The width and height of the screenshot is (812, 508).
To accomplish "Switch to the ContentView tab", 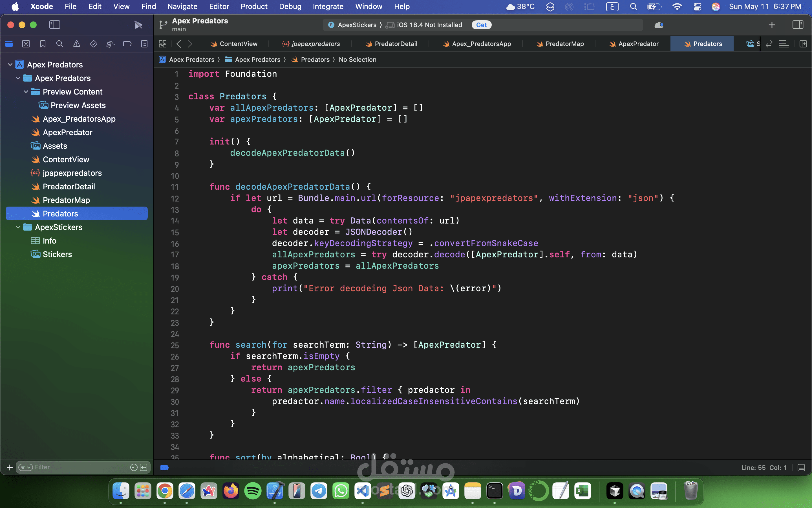I will (x=234, y=44).
